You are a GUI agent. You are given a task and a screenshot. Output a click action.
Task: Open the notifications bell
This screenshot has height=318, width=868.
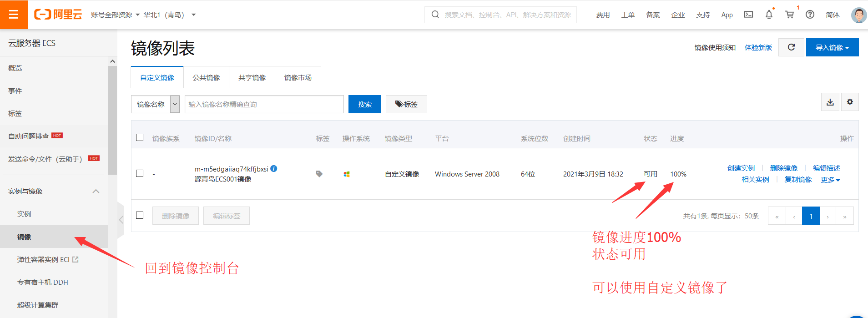(769, 15)
